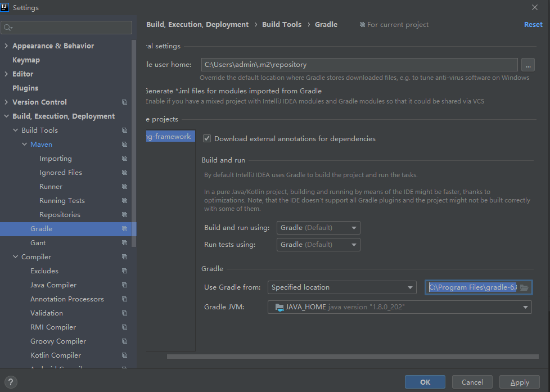This screenshot has width=550, height=392.
Task: Select Plugins in settings tree
Action: point(25,88)
